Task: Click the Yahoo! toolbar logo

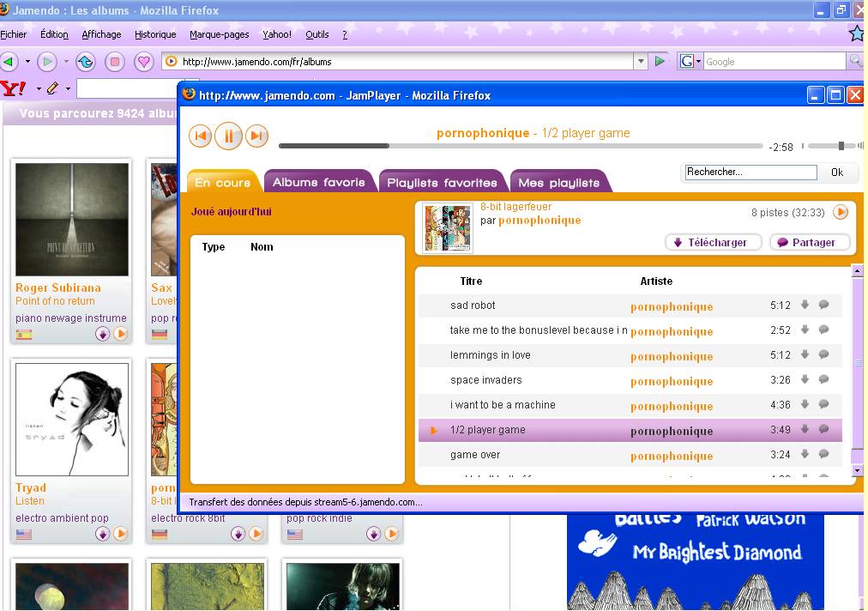Action: point(13,88)
